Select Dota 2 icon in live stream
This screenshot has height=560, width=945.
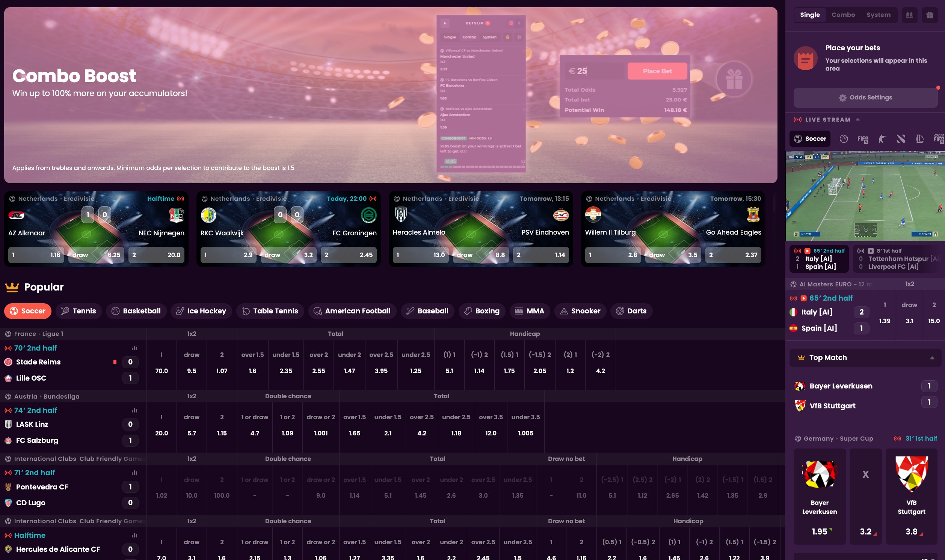click(901, 139)
